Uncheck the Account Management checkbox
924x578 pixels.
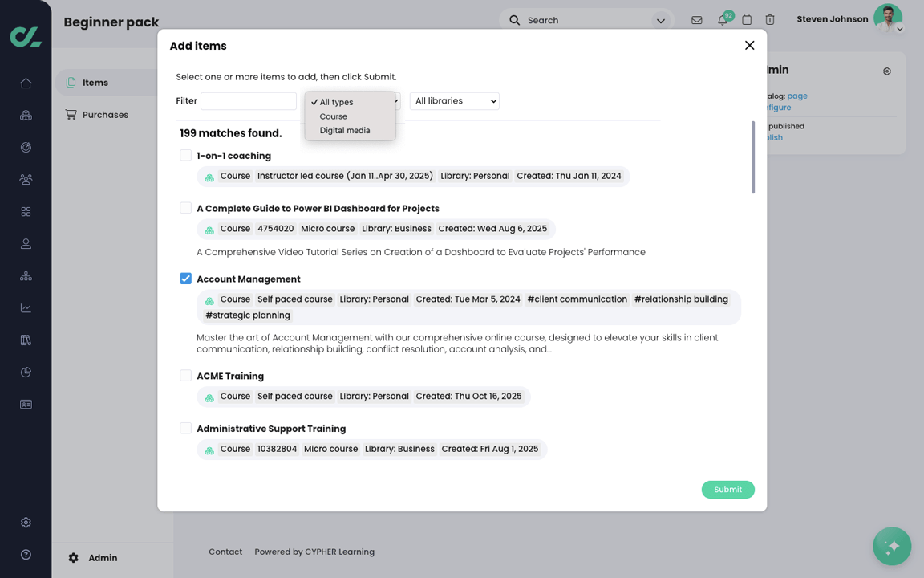click(x=185, y=279)
